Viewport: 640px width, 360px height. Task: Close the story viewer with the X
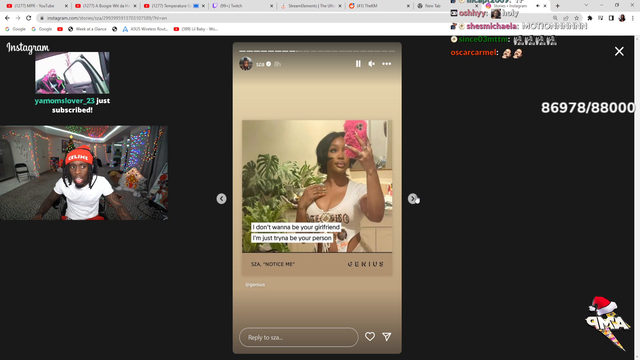pos(619,51)
